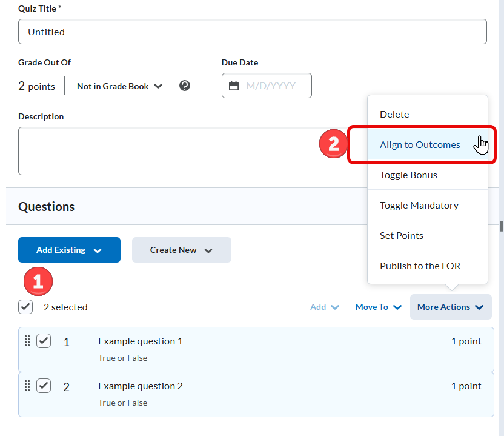
Task: Collapse the More Actions menu
Action: tap(450, 307)
